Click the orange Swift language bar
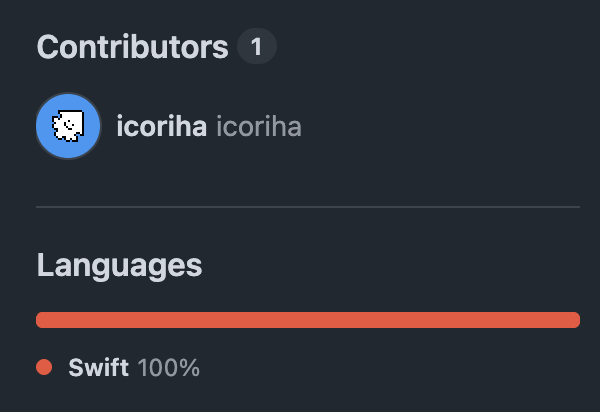Screen dimensions: 600x412 308,320
